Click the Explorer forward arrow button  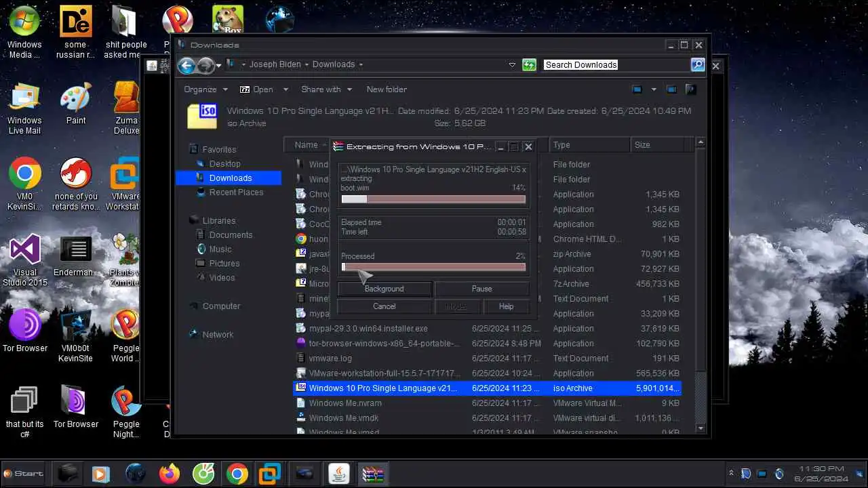205,65
